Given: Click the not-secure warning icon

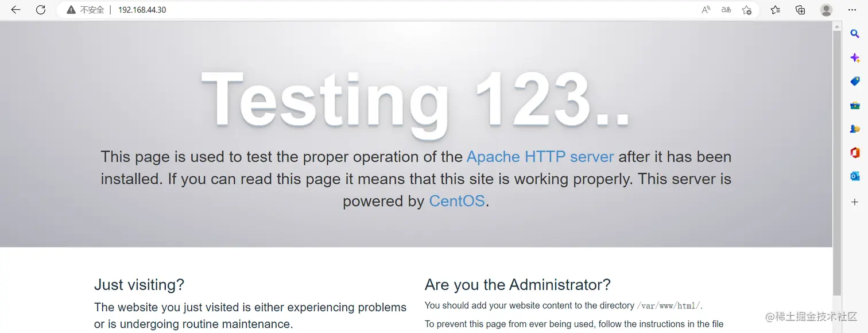Looking at the screenshot, I should click(71, 10).
